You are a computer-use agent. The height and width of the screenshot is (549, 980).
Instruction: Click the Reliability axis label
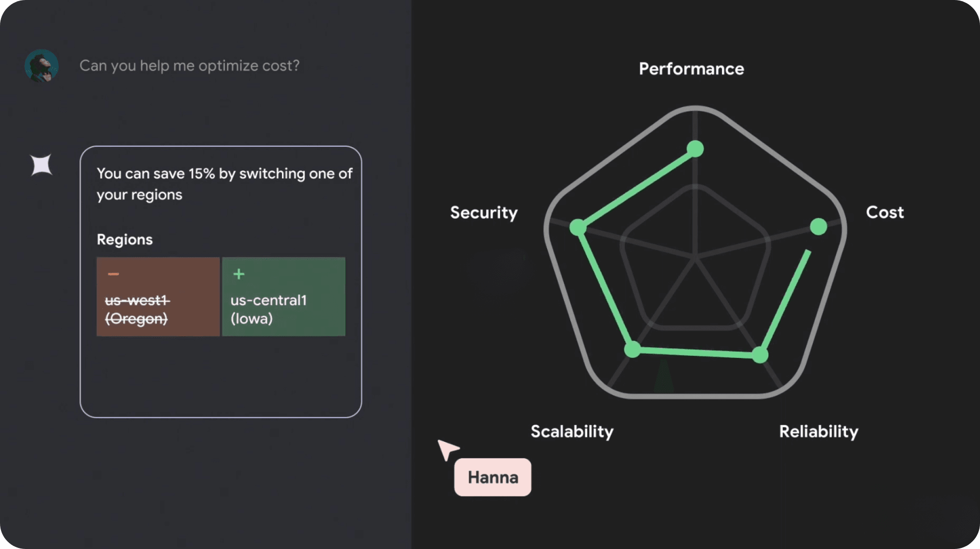(x=818, y=432)
